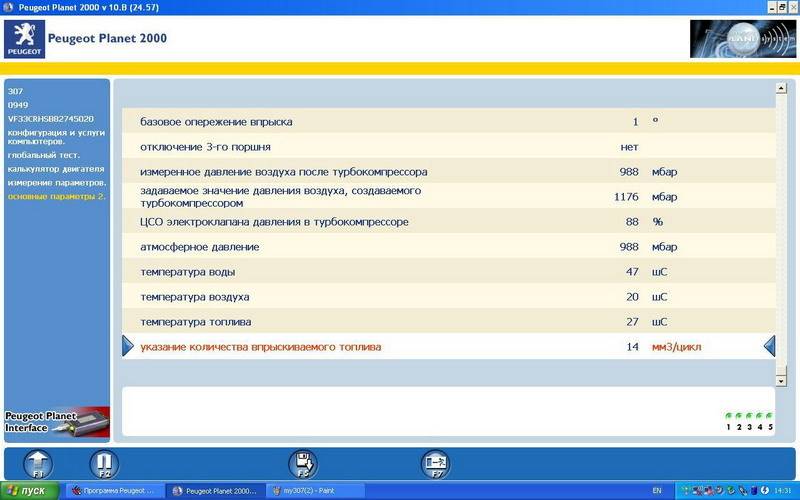Image resolution: width=800 pixels, height=500 pixels.
Task: Click the blue right arrow beside the highlighted row
Action: pyautogui.click(x=128, y=346)
